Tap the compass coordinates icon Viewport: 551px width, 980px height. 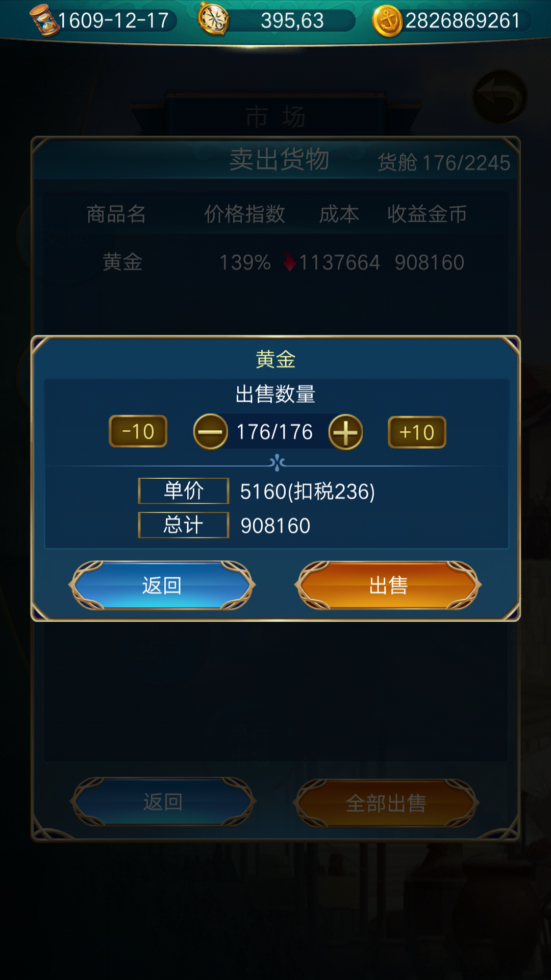[x=213, y=19]
